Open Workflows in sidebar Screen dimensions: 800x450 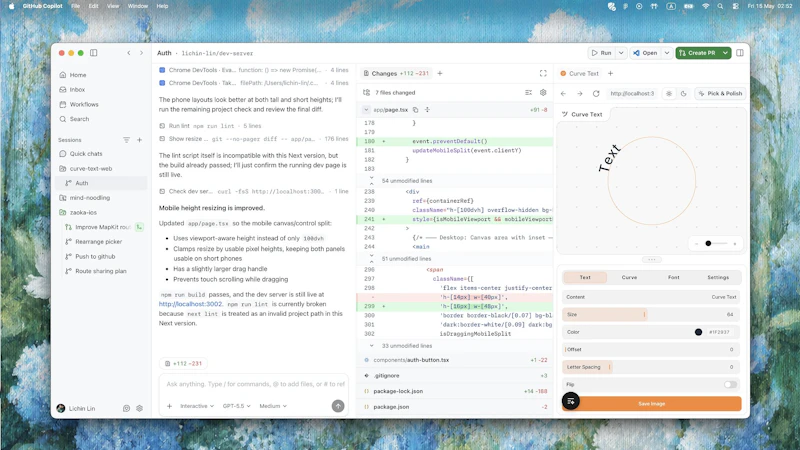[x=102, y=104]
